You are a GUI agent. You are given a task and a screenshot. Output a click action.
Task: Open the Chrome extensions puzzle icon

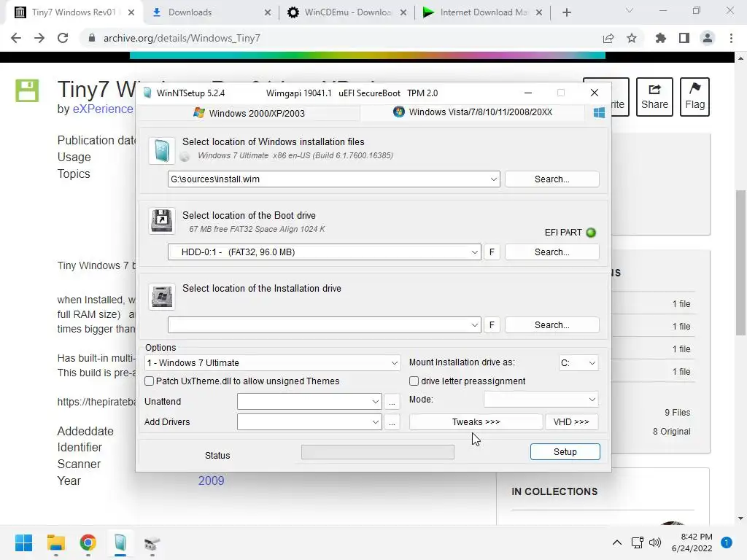[661, 38]
